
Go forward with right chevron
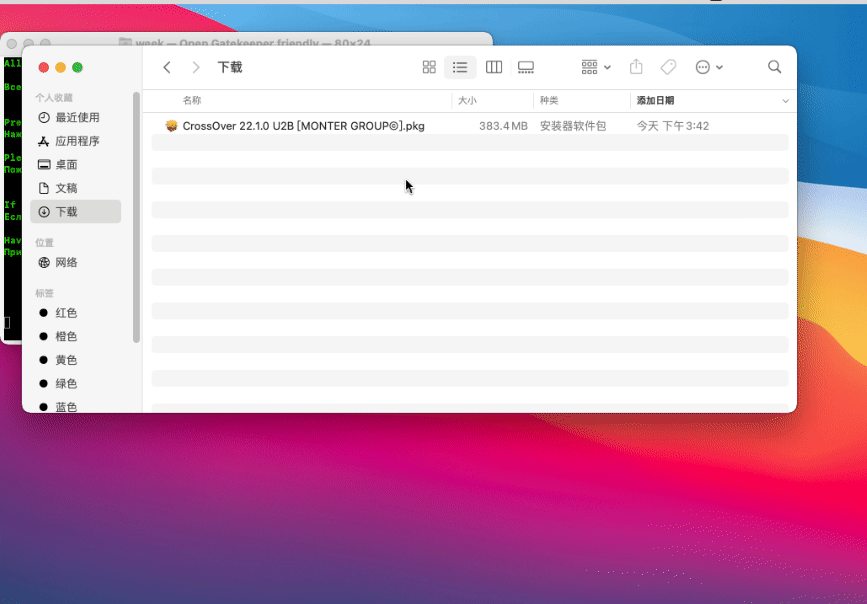pyautogui.click(x=196, y=67)
